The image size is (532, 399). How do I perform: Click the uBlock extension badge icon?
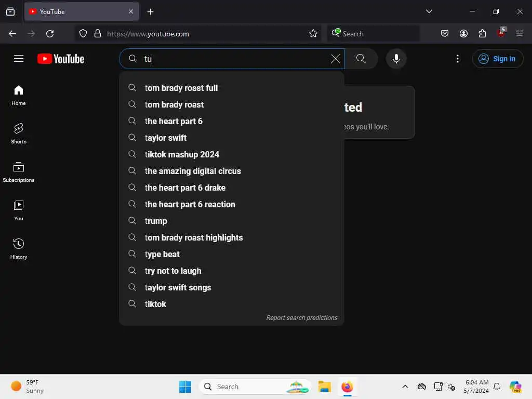click(x=501, y=33)
